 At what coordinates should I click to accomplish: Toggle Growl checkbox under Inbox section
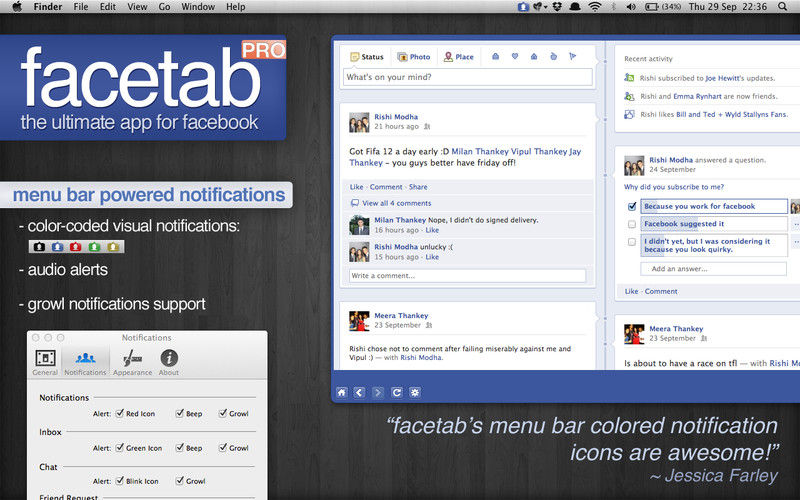click(x=223, y=447)
